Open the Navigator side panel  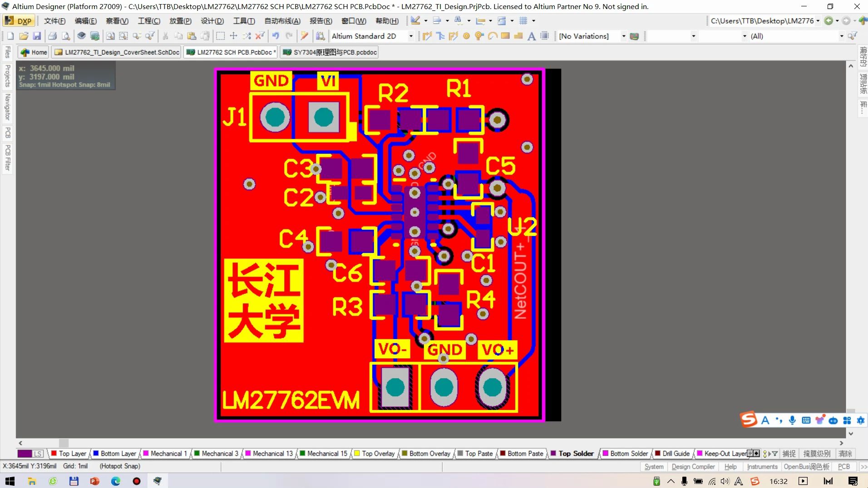point(7,107)
